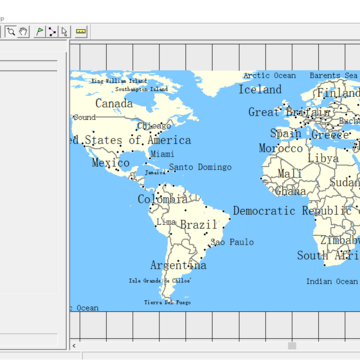Click the Morocco label on the map

point(281,148)
